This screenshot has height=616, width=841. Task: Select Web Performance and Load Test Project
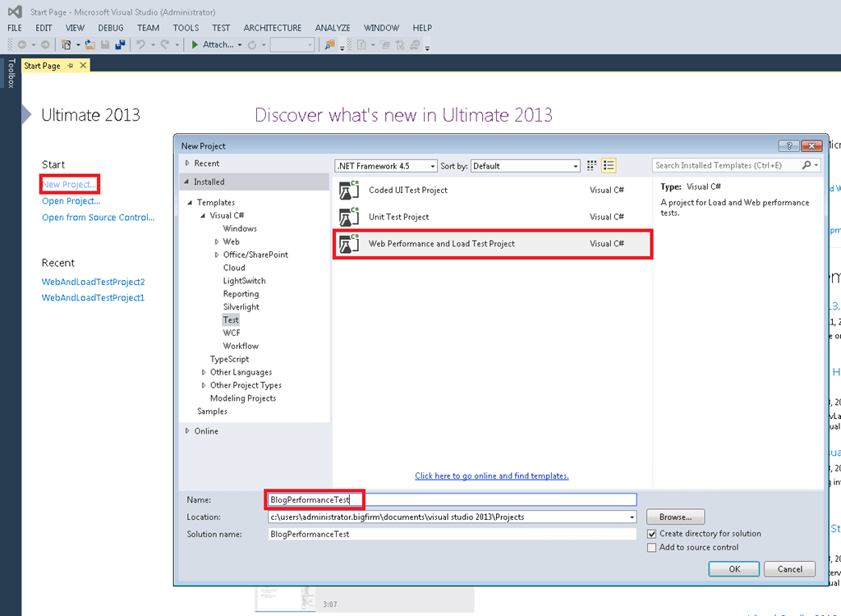pyautogui.click(x=493, y=244)
